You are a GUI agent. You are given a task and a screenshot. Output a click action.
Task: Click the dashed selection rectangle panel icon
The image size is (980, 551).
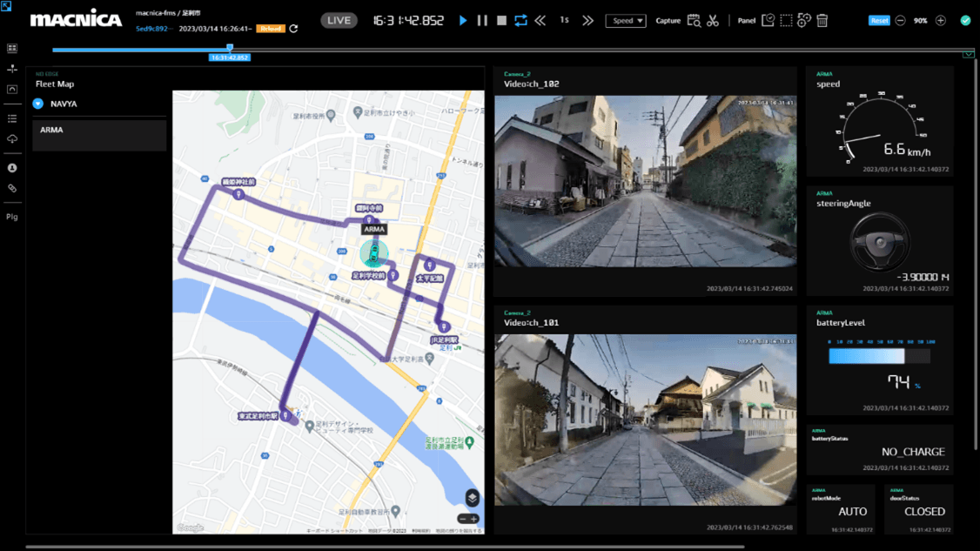tap(786, 20)
